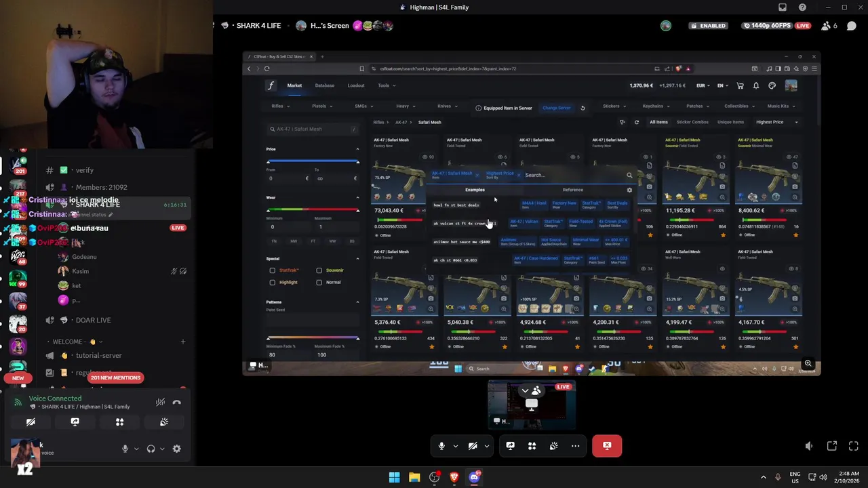Collapse the Special filter section
This screenshot has height=488, width=868.
pyautogui.click(x=357, y=258)
